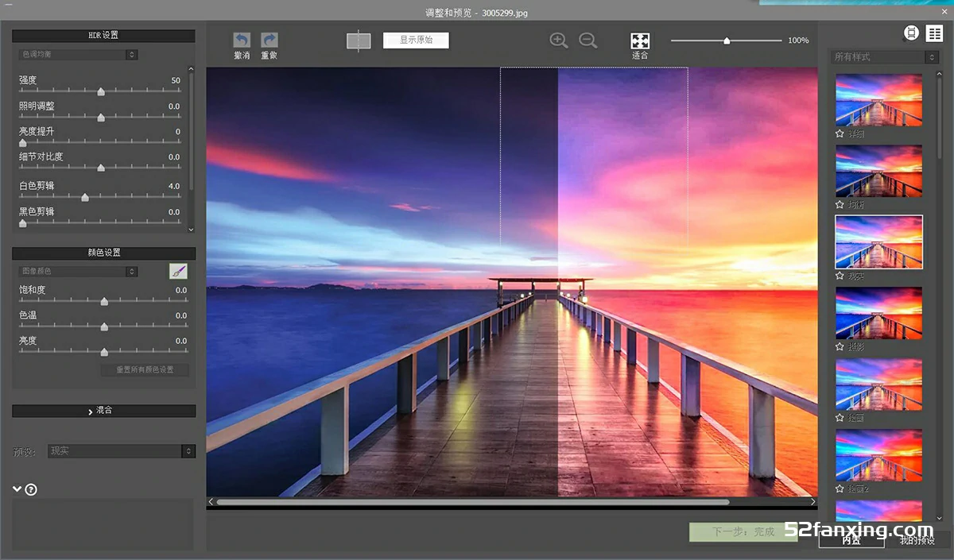
Task: Click the 细节对比度 detail contrast slider handle
Action: (101, 168)
